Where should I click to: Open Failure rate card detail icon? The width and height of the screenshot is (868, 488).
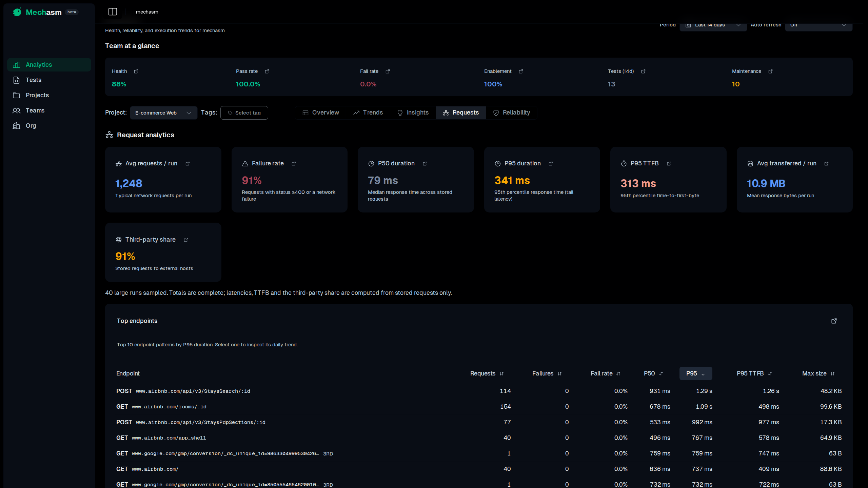[x=294, y=164]
